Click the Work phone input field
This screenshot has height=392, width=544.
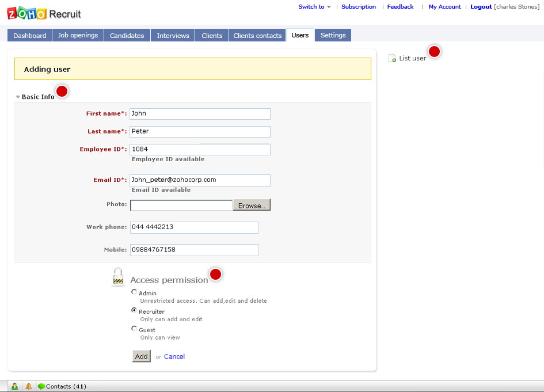click(x=194, y=227)
